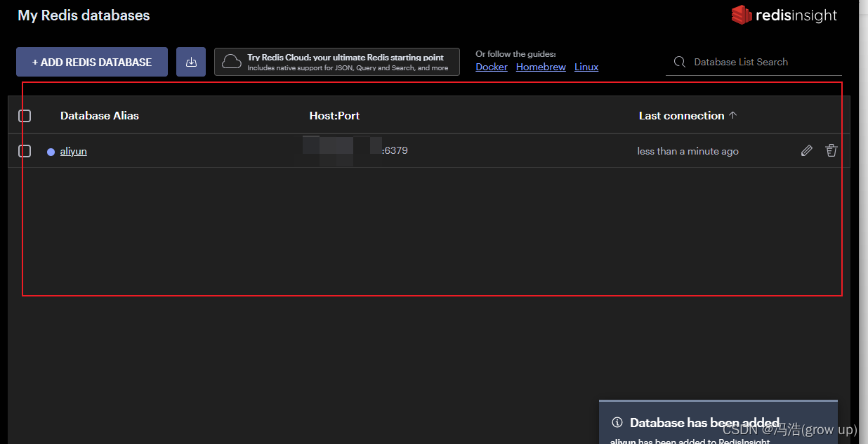Click the Add Redis Database button
This screenshot has height=444, width=868.
click(92, 62)
